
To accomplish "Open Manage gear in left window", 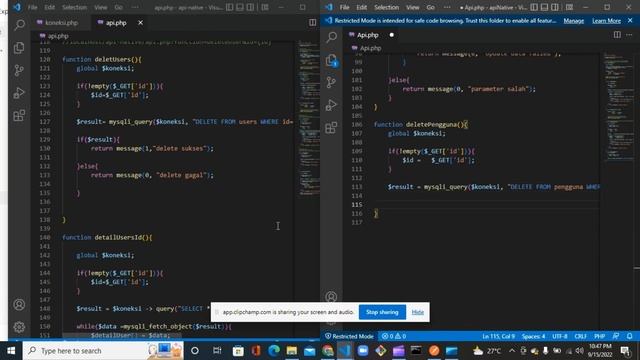I will 19,327.
